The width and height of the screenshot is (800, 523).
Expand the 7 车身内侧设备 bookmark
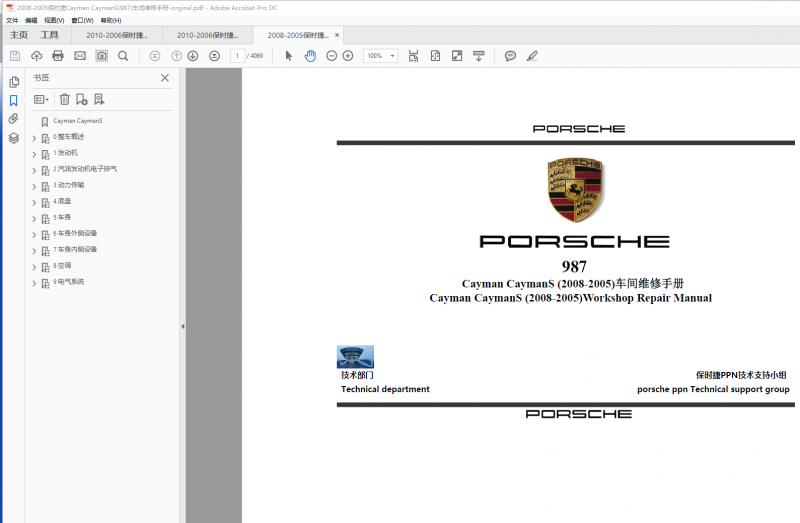(34, 251)
